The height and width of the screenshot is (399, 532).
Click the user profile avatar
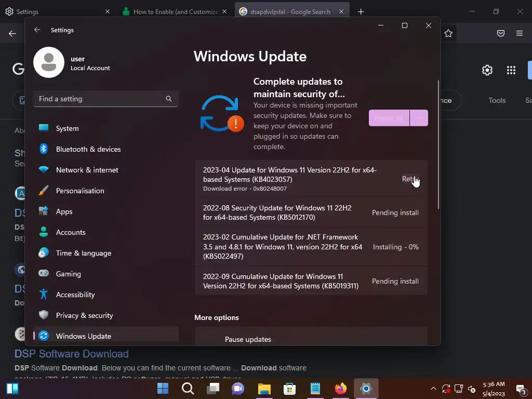point(49,62)
